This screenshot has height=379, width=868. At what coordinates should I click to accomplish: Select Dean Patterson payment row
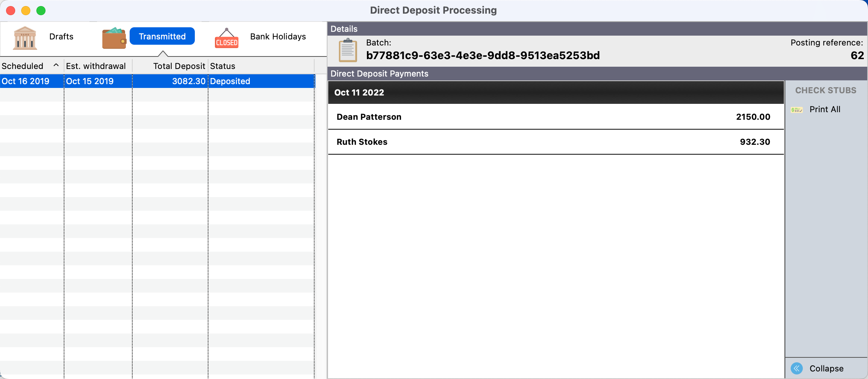(555, 117)
